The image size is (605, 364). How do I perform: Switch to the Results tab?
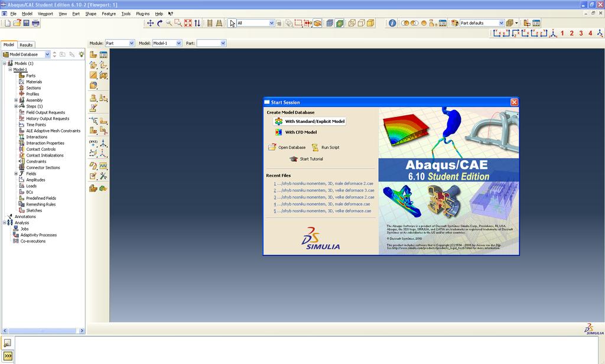26,45
